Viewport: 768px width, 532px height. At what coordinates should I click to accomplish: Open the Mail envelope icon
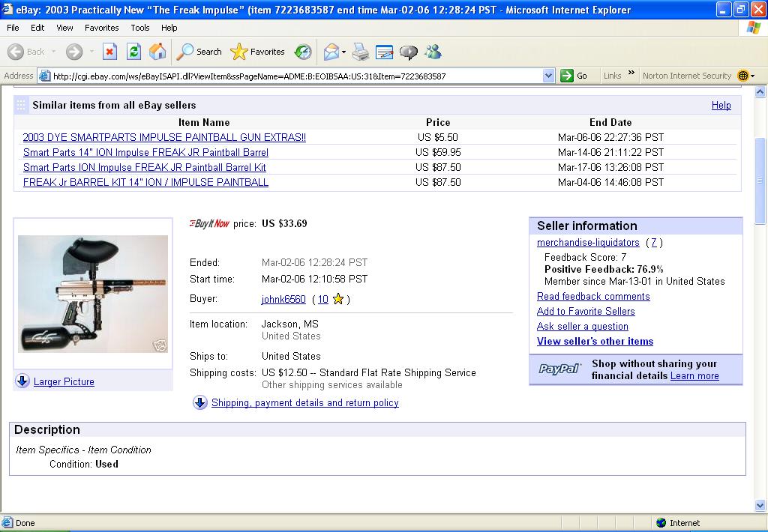pos(331,52)
